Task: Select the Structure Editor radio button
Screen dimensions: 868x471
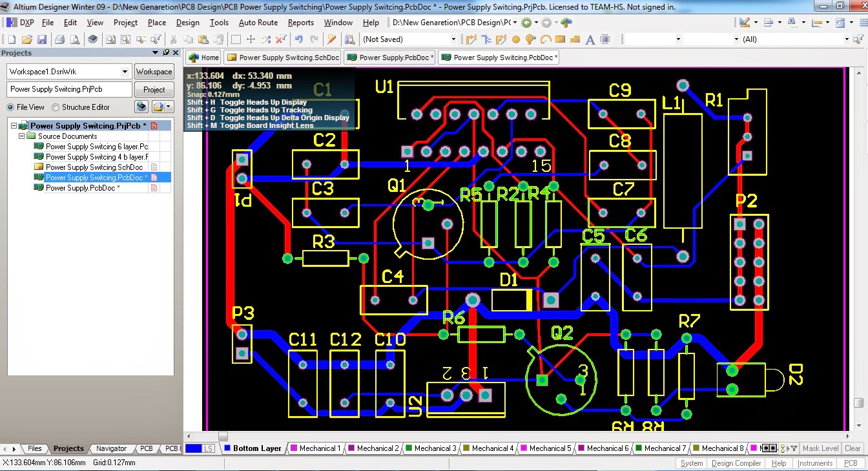Action: pos(56,107)
